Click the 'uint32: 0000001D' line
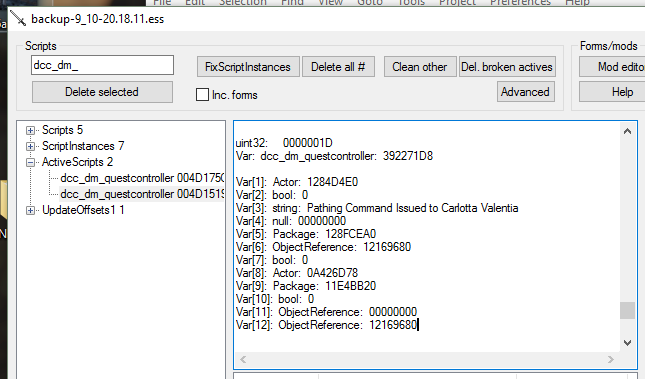Image resolution: width=645 pixels, height=379 pixels. pyautogui.click(x=284, y=143)
